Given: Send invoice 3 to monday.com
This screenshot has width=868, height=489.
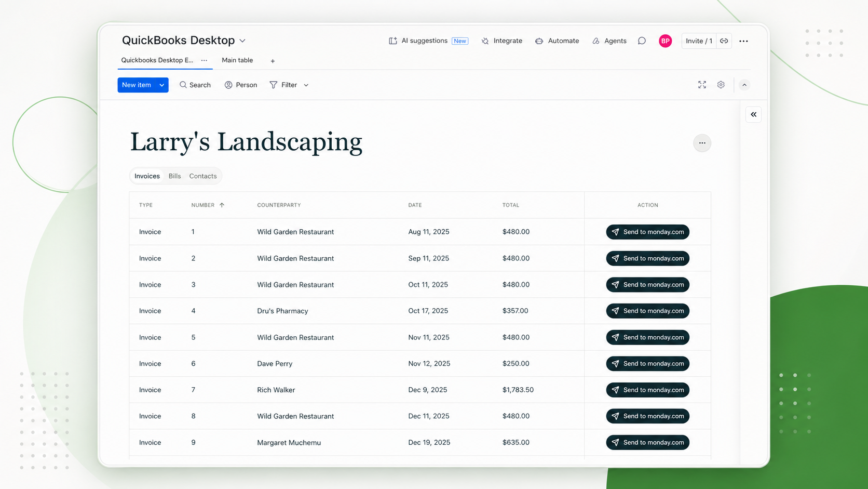Looking at the screenshot, I should [647, 285].
